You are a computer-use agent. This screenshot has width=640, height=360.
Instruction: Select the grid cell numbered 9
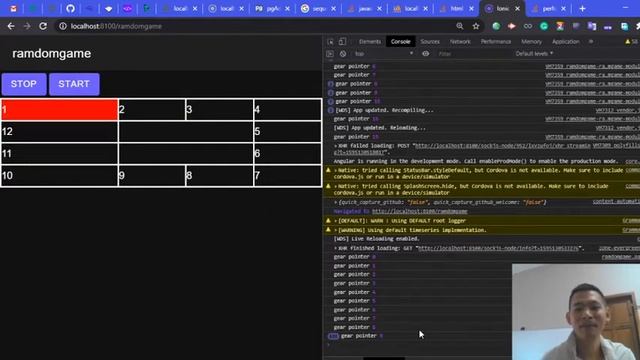151,176
